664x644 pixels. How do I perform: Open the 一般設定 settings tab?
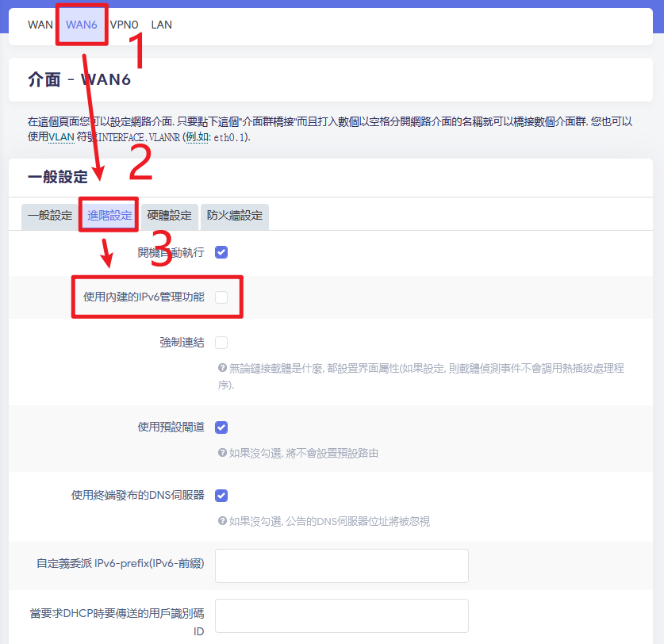tap(50, 216)
